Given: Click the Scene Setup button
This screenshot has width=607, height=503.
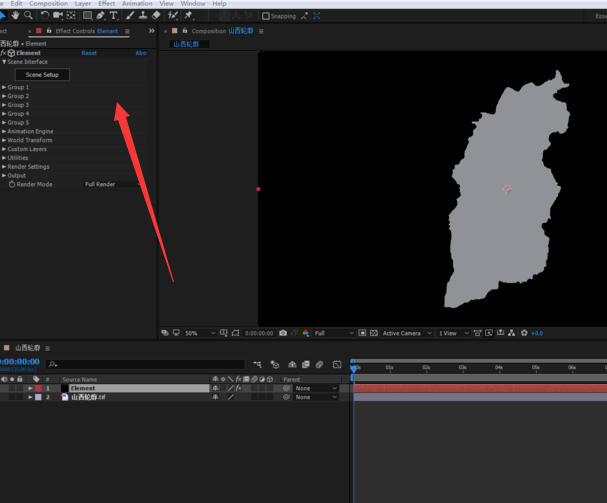Looking at the screenshot, I should pyautogui.click(x=42, y=75).
